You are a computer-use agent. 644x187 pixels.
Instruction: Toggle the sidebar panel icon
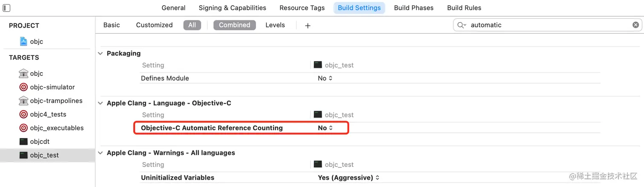6,8
